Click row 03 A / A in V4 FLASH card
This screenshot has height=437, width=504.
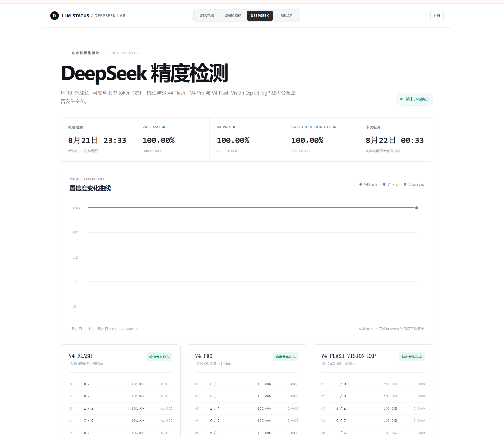120,408
